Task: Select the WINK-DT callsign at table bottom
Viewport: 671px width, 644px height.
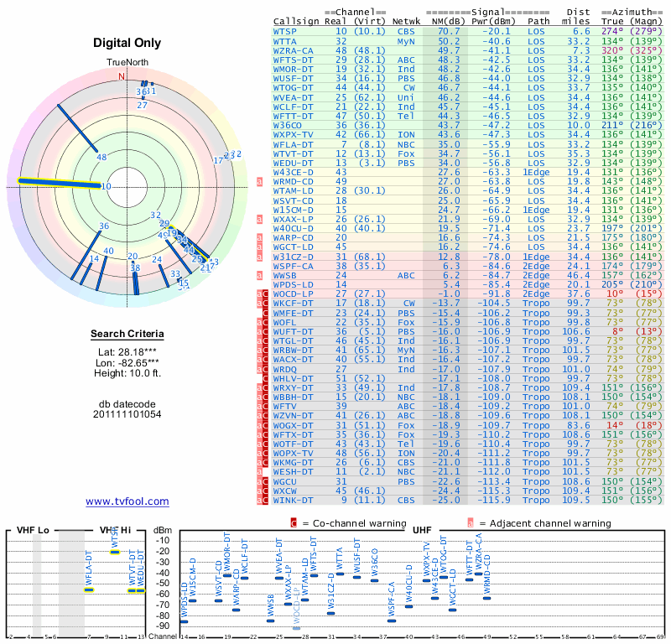Action: coord(293,501)
